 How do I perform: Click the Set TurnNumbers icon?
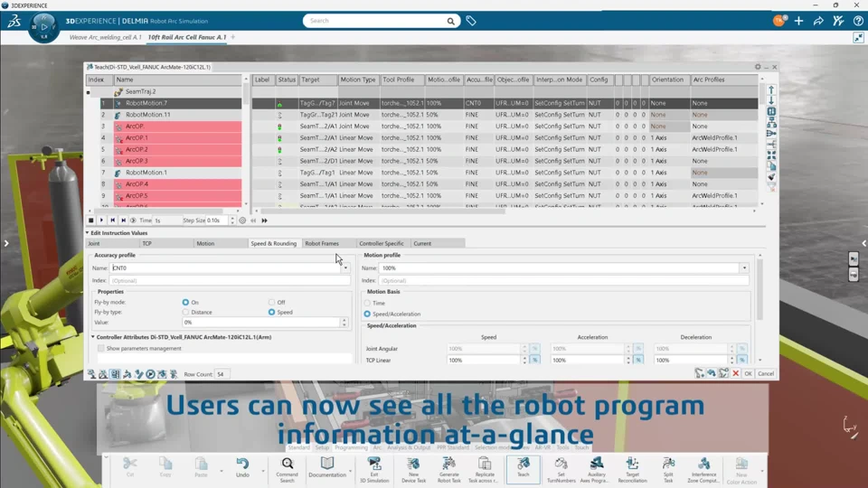(x=561, y=469)
